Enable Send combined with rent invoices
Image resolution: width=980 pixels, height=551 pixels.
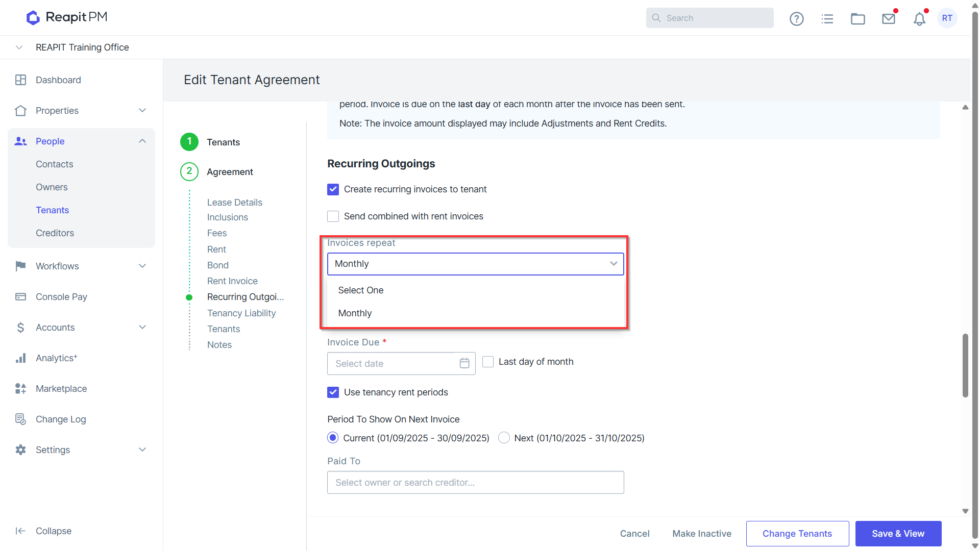click(333, 216)
